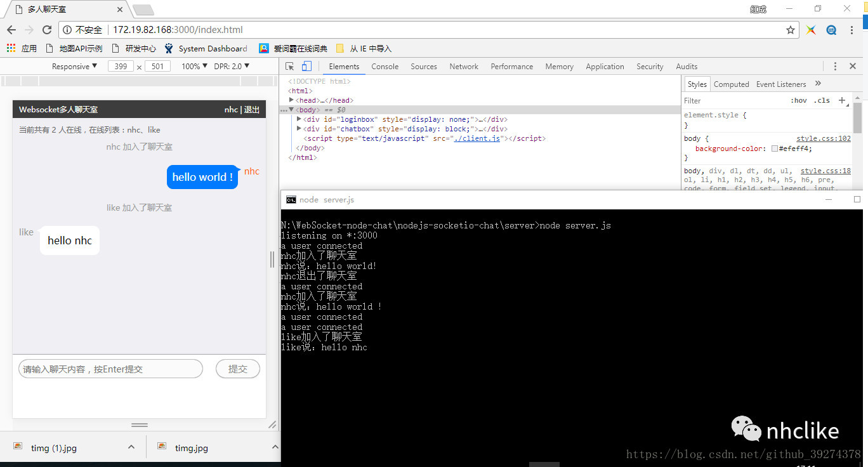The height and width of the screenshot is (467, 868).
Task: Open 地图API示例 bookmark
Action: pyautogui.click(x=74, y=48)
